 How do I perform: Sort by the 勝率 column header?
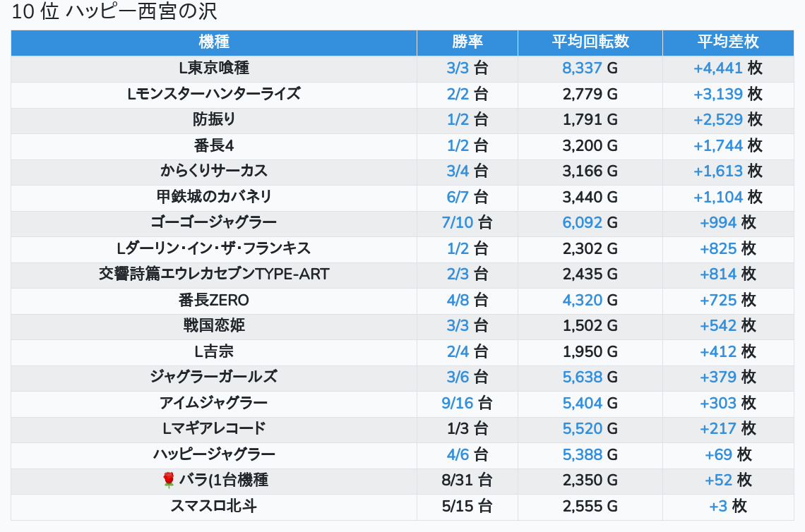467,42
